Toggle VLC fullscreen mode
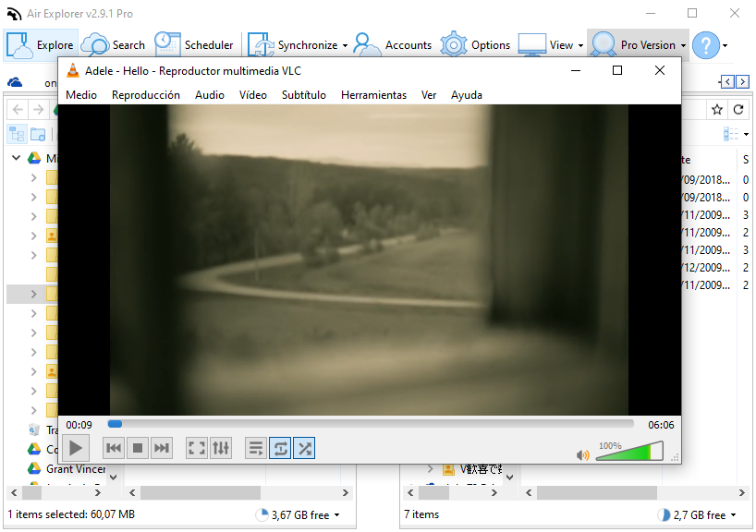This screenshot has height=532, width=756. pos(197,448)
